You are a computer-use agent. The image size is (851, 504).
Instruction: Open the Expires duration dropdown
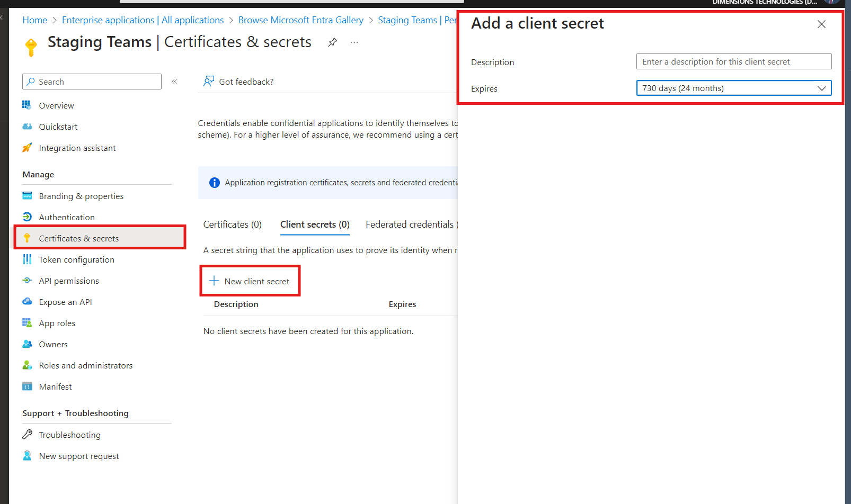(734, 88)
